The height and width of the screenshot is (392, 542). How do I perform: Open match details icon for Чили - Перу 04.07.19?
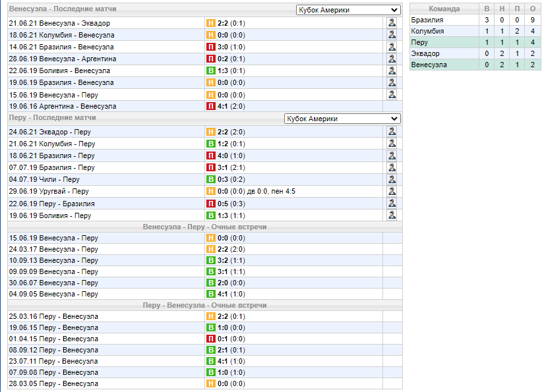[392, 179]
